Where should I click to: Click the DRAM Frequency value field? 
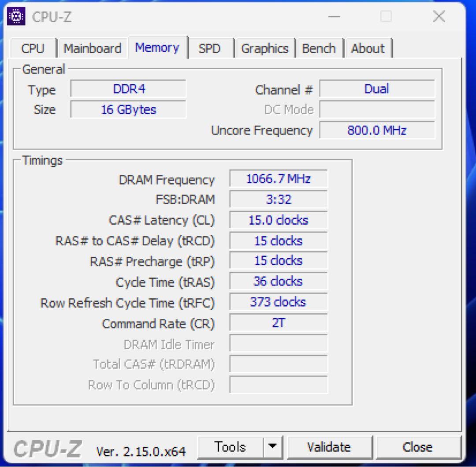(x=278, y=178)
